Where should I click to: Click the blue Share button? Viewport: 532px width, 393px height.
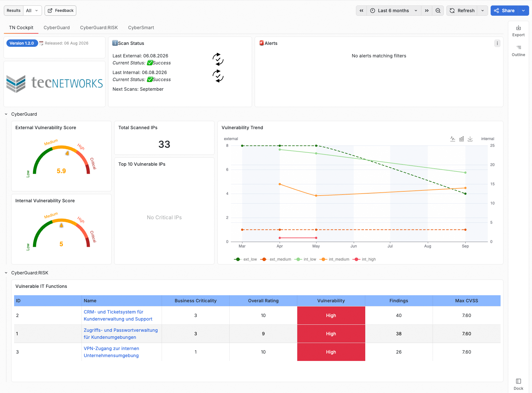(504, 11)
